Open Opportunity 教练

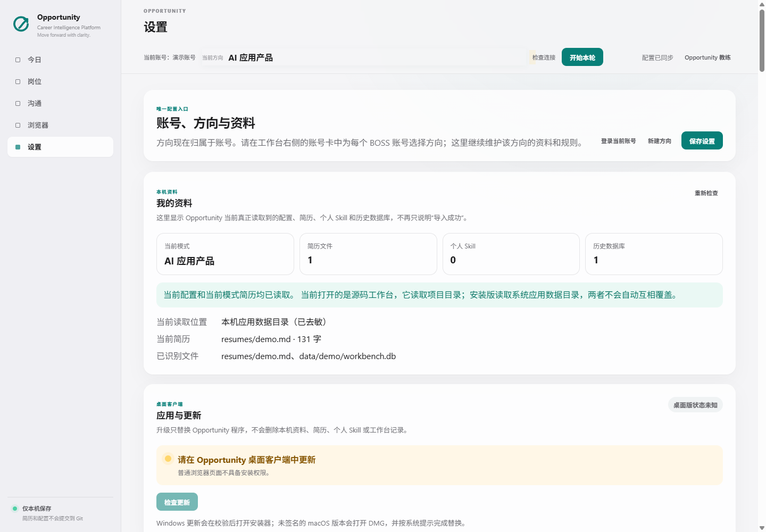(x=707, y=57)
